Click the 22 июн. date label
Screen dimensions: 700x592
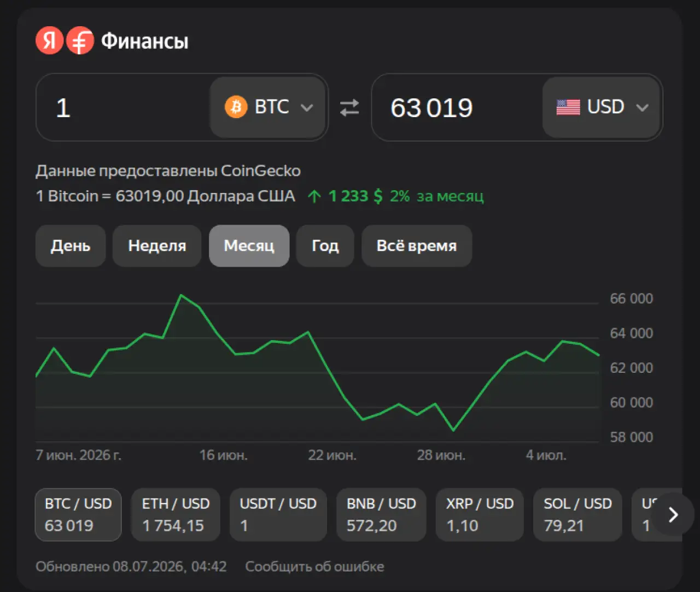[x=332, y=455]
